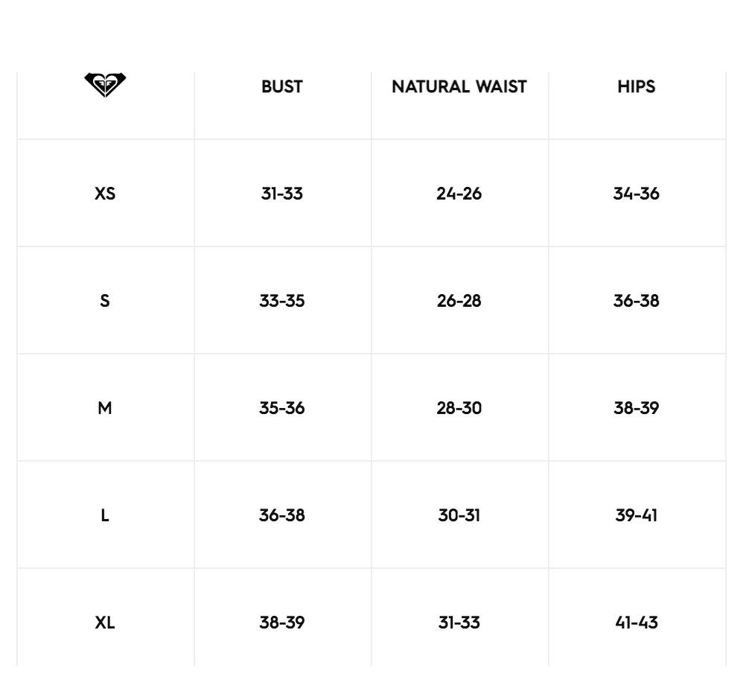Viewport: 746px width, 700px height.
Task: Click the Roxy heart logo icon
Action: [x=105, y=85]
